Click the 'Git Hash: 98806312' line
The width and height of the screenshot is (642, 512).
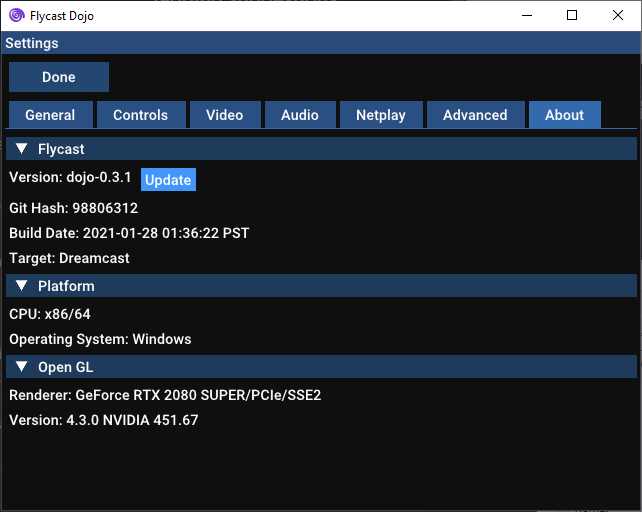point(74,208)
